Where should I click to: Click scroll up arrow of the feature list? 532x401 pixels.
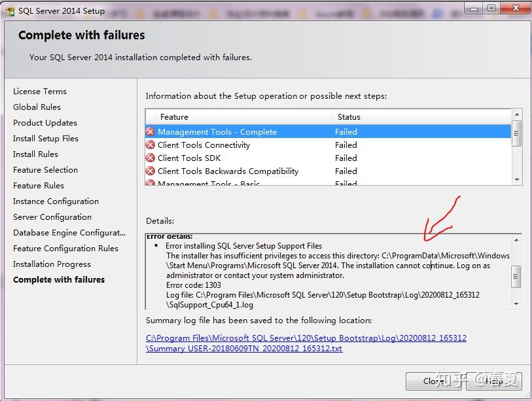pos(517,114)
